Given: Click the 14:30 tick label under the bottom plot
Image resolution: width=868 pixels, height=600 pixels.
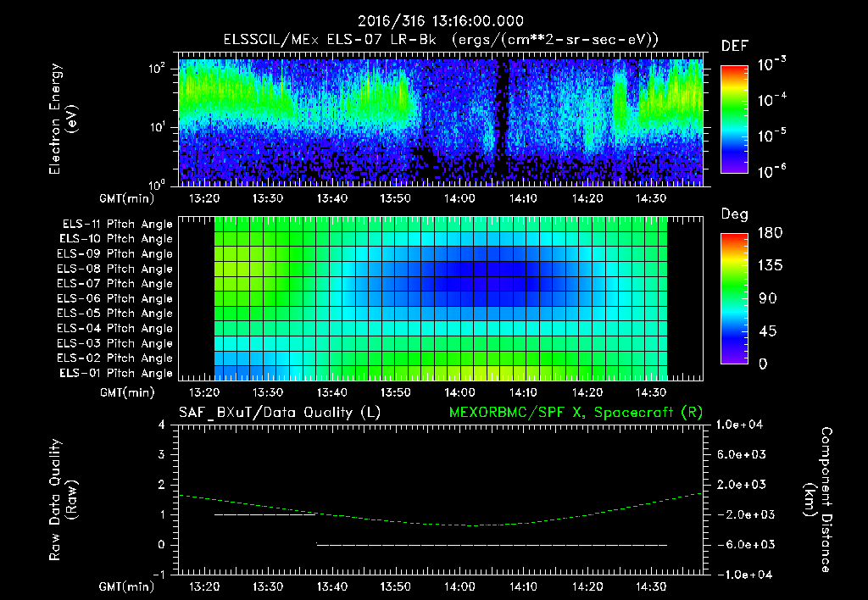Looking at the screenshot, I should (x=651, y=586).
